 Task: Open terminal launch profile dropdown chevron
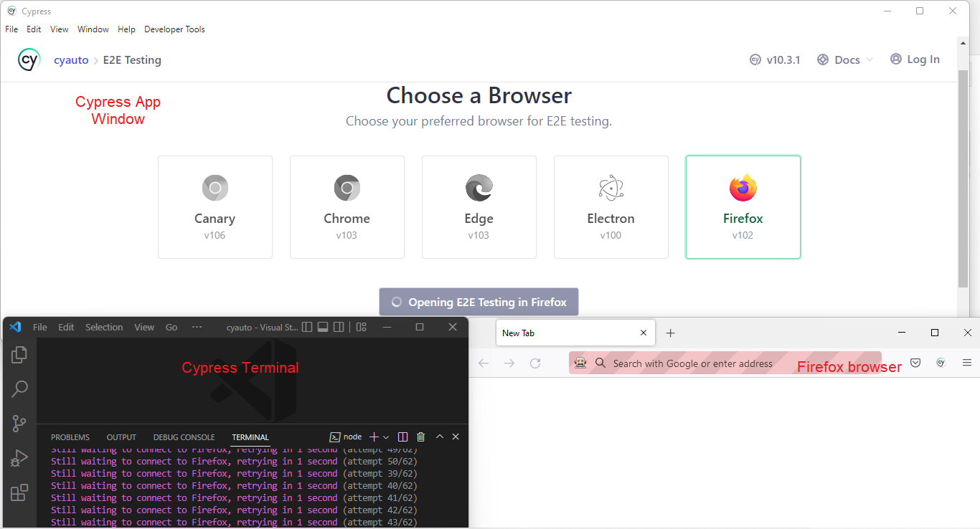(x=386, y=437)
